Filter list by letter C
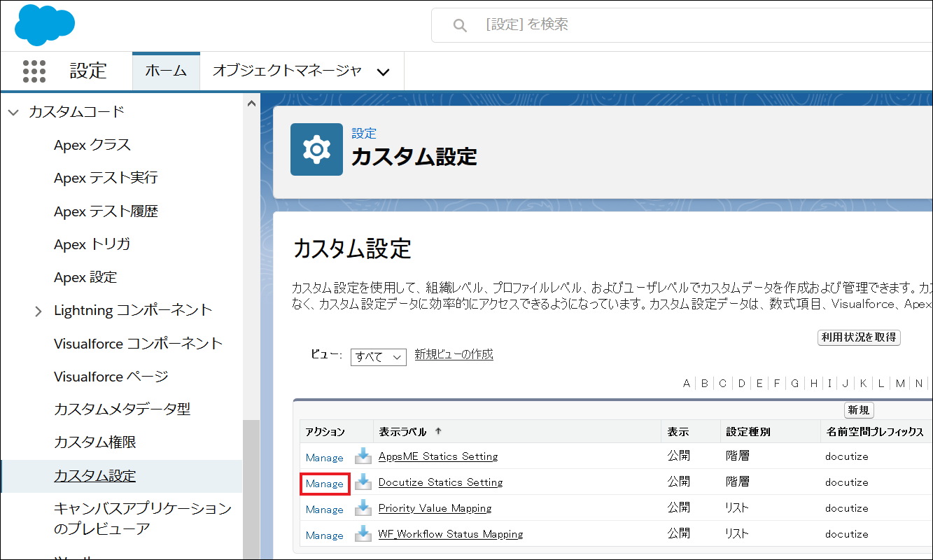 tap(723, 383)
